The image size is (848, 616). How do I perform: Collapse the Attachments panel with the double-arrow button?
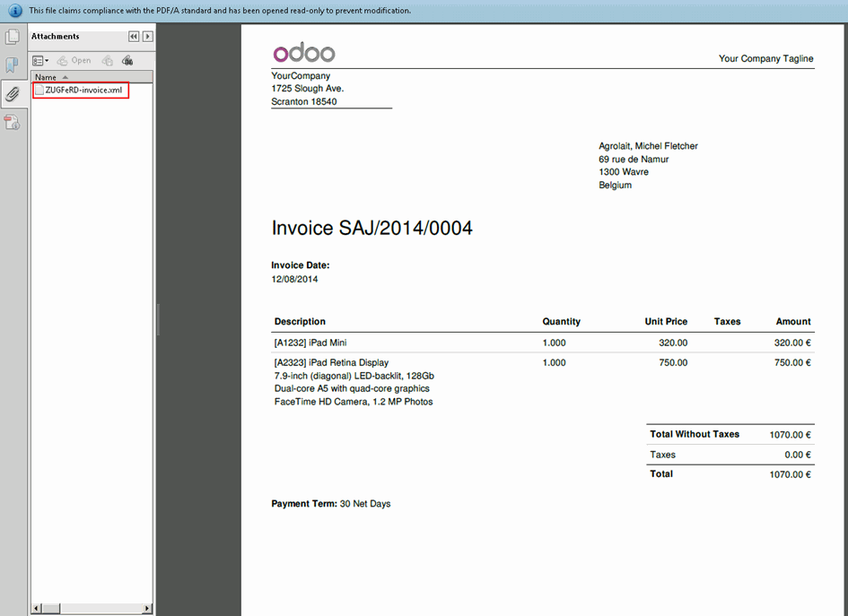(x=134, y=36)
